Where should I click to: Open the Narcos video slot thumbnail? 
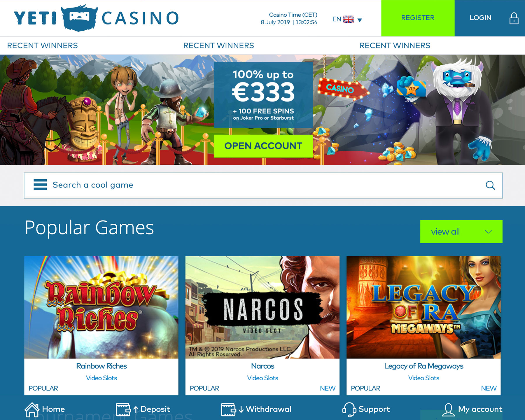[x=262, y=307]
